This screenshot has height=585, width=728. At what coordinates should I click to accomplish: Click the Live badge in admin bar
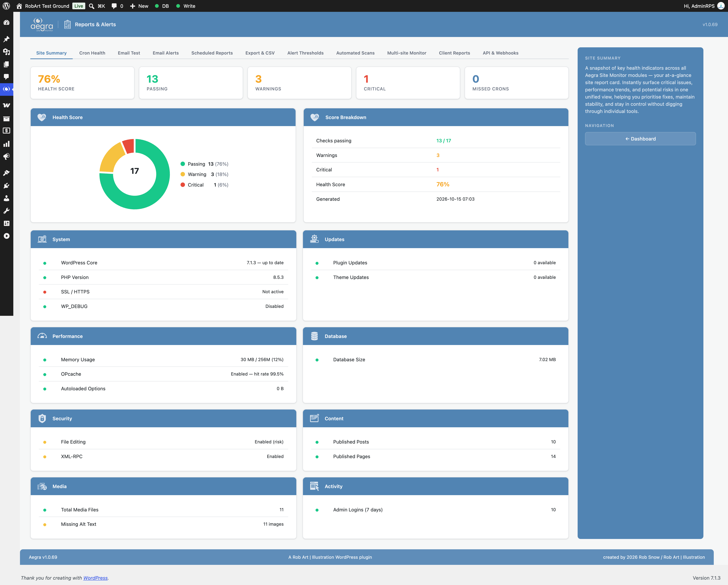[x=79, y=6]
